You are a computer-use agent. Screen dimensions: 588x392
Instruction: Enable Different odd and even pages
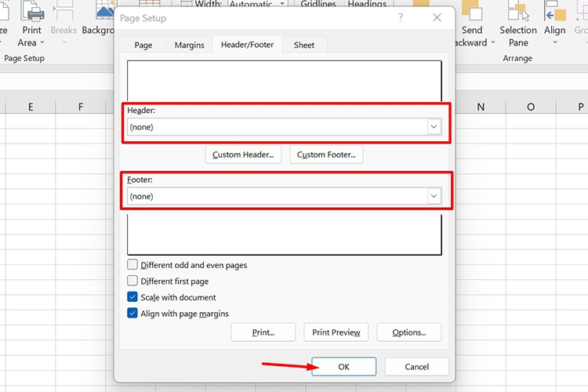point(132,264)
